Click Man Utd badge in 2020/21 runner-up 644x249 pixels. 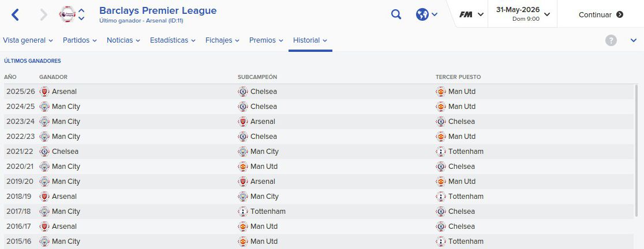(243, 167)
